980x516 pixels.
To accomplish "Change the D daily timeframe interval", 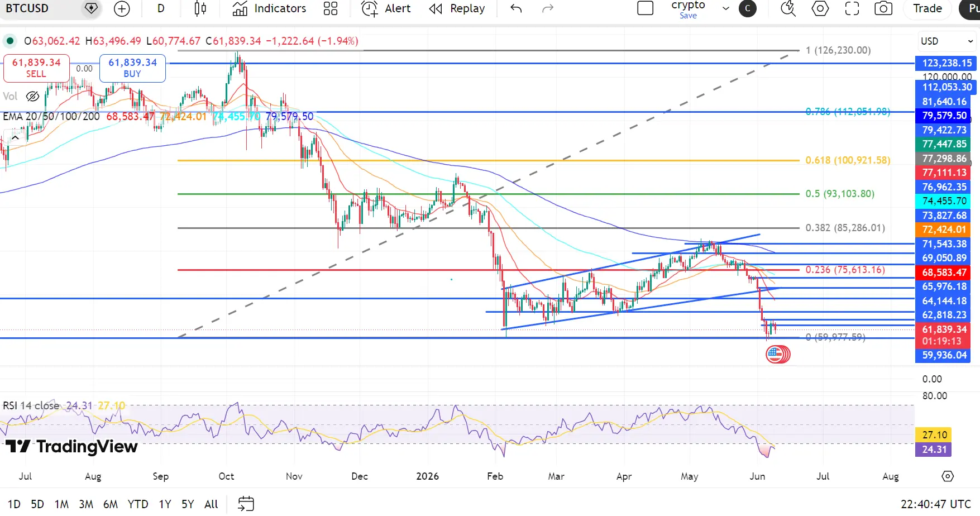I will (161, 8).
